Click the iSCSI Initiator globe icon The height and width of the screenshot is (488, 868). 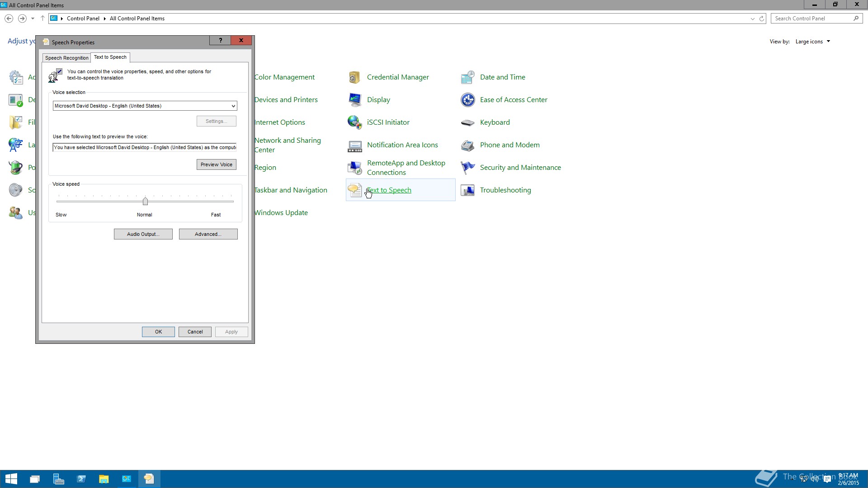point(354,122)
